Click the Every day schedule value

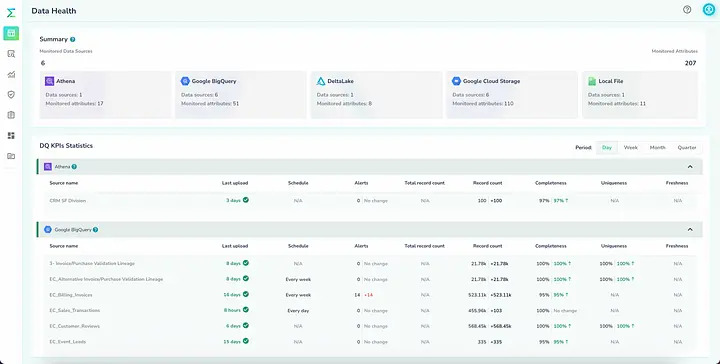click(x=298, y=311)
